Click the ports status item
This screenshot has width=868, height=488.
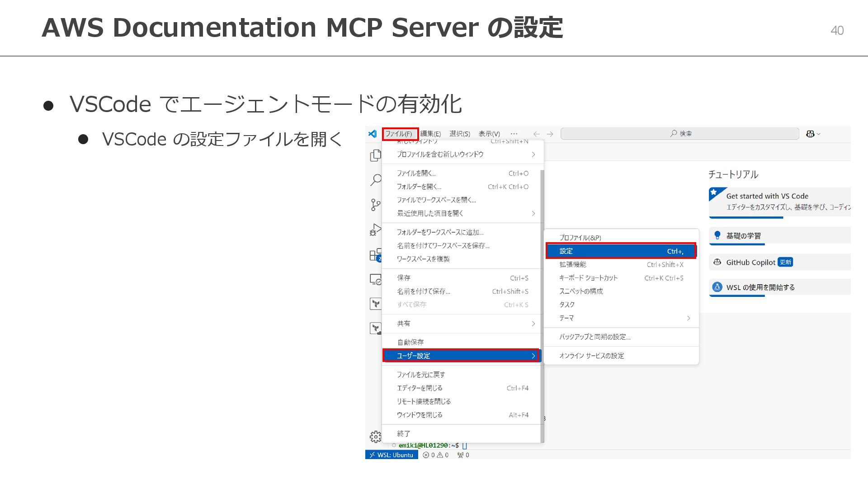[463, 455]
